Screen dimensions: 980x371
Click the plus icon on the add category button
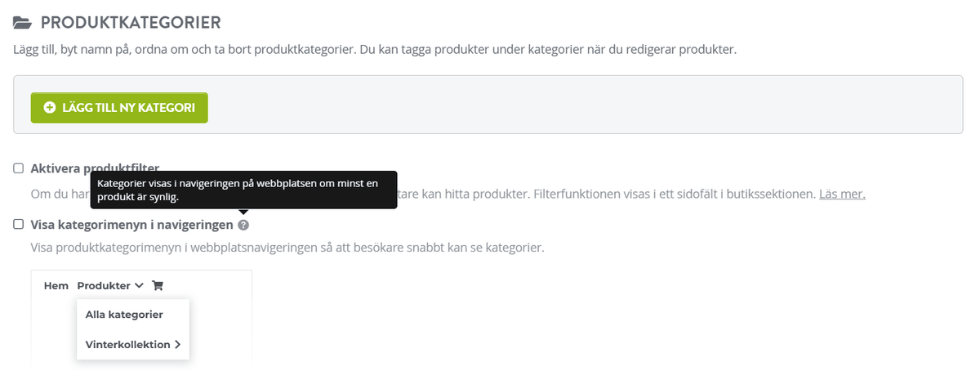(50, 108)
